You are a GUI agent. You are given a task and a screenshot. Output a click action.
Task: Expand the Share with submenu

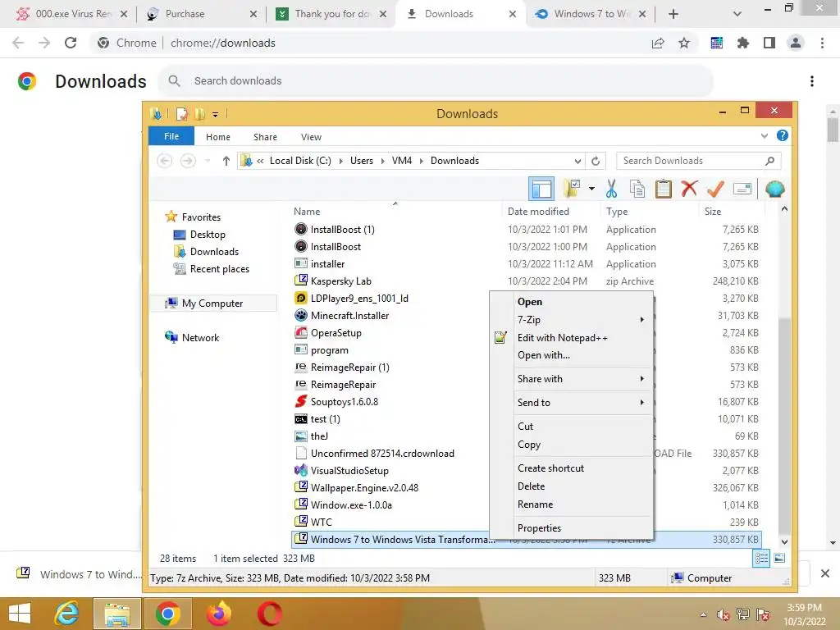(x=571, y=379)
